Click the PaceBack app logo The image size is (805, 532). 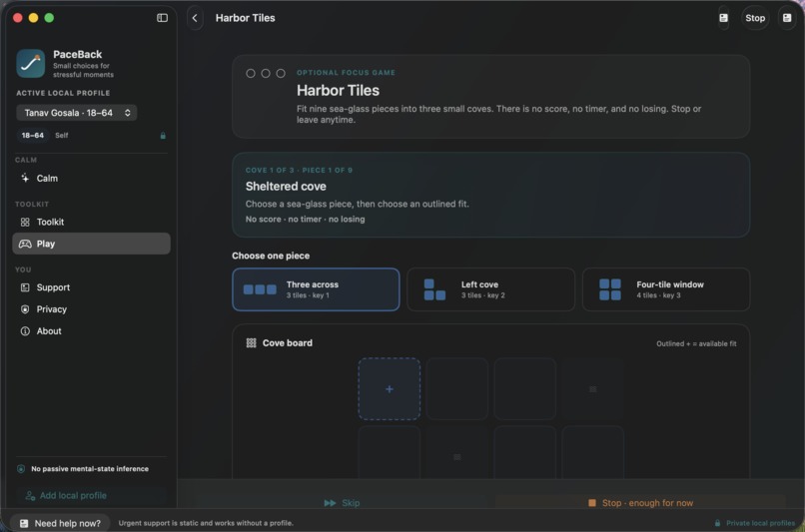(x=30, y=64)
